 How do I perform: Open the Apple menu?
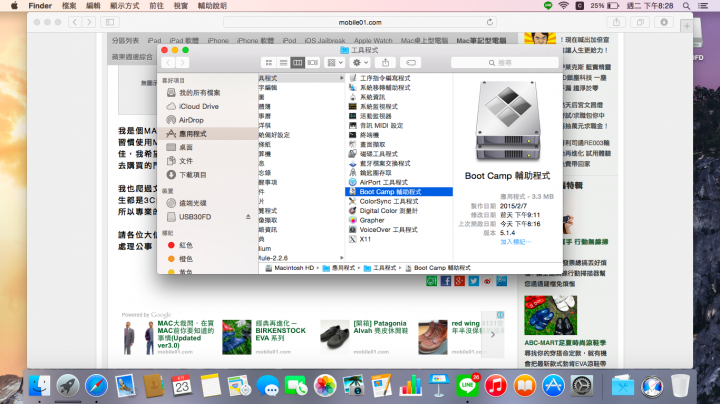14,6
